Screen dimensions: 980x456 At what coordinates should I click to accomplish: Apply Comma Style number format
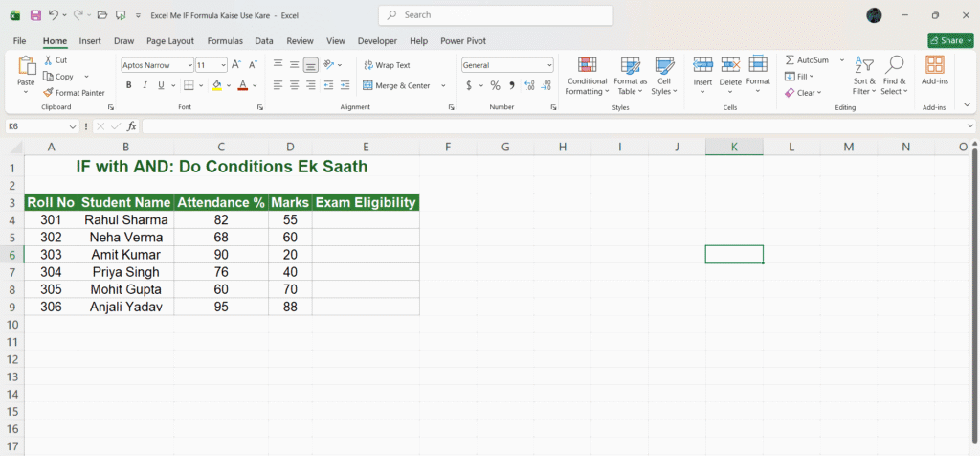[x=511, y=85]
